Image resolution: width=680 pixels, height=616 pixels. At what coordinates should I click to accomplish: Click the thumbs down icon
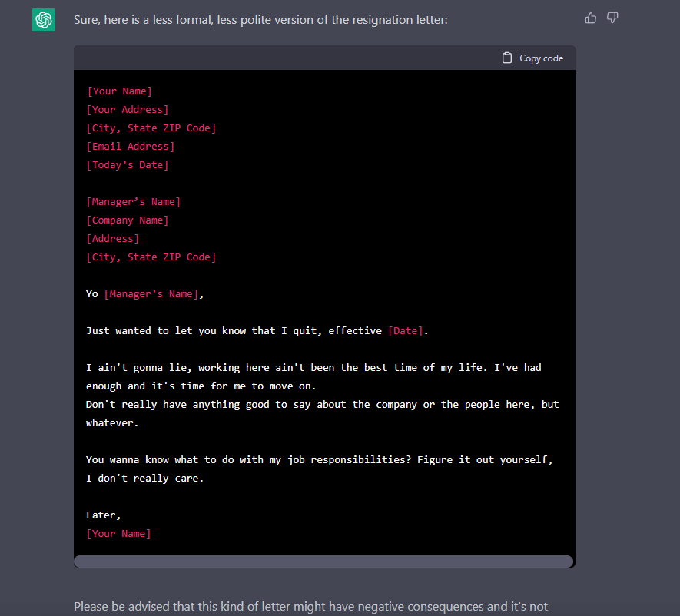tap(612, 18)
